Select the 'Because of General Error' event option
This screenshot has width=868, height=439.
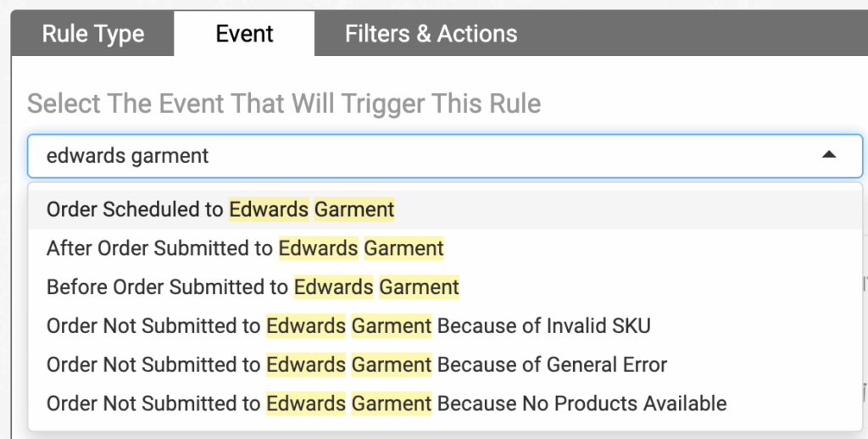pyautogui.click(x=445, y=364)
